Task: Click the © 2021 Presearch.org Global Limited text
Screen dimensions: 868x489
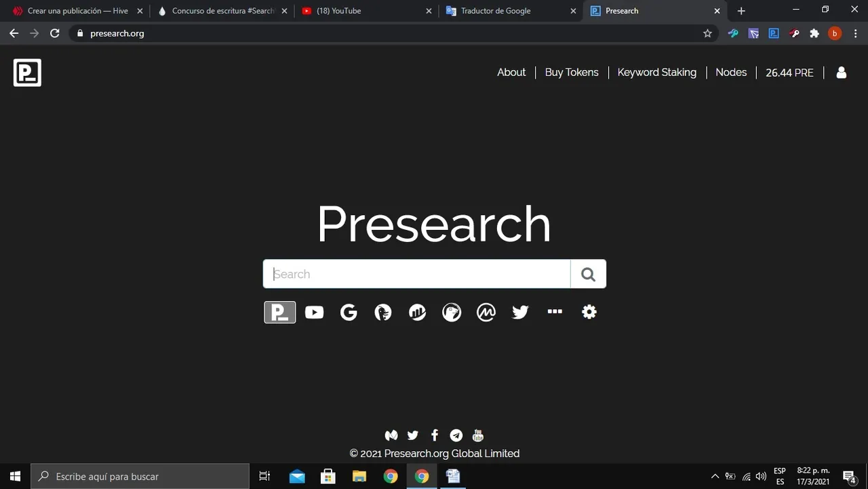Action: [x=435, y=453]
